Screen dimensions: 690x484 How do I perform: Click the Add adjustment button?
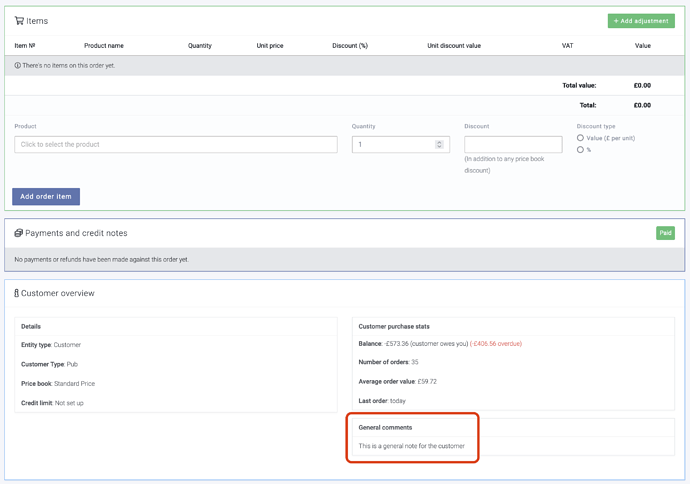[641, 21]
